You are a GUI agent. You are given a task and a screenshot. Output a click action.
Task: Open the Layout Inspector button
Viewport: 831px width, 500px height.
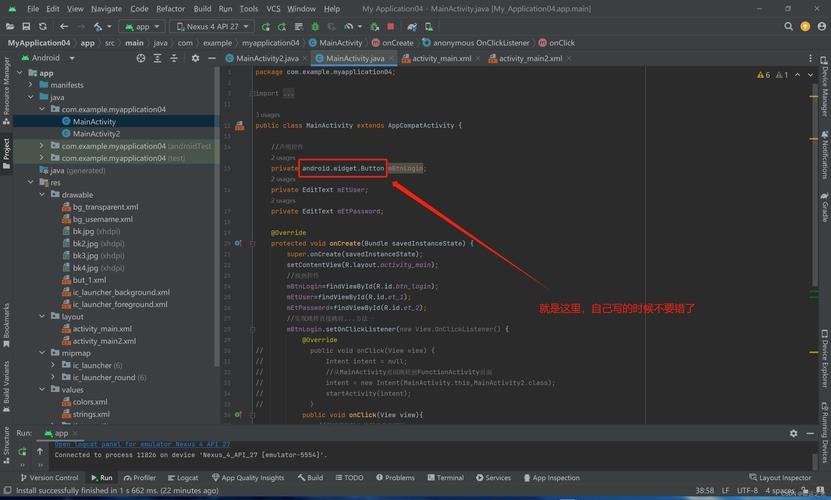[780, 478]
